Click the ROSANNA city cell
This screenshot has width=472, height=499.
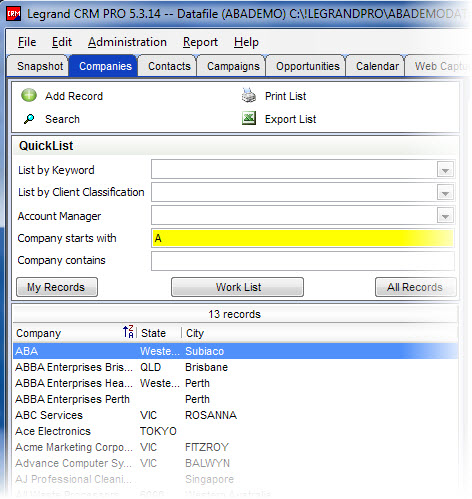tap(211, 415)
